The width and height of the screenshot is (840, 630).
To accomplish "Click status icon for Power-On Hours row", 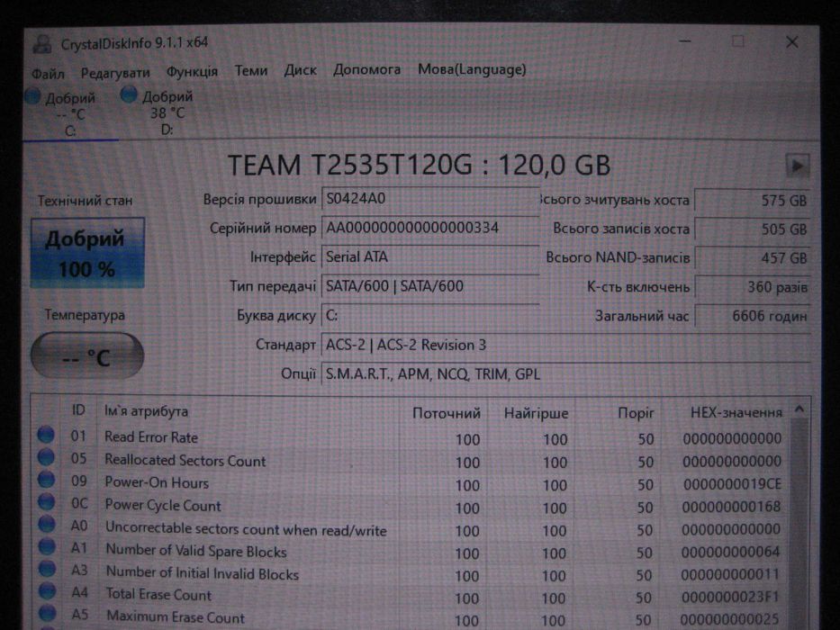I will click(x=46, y=480).
